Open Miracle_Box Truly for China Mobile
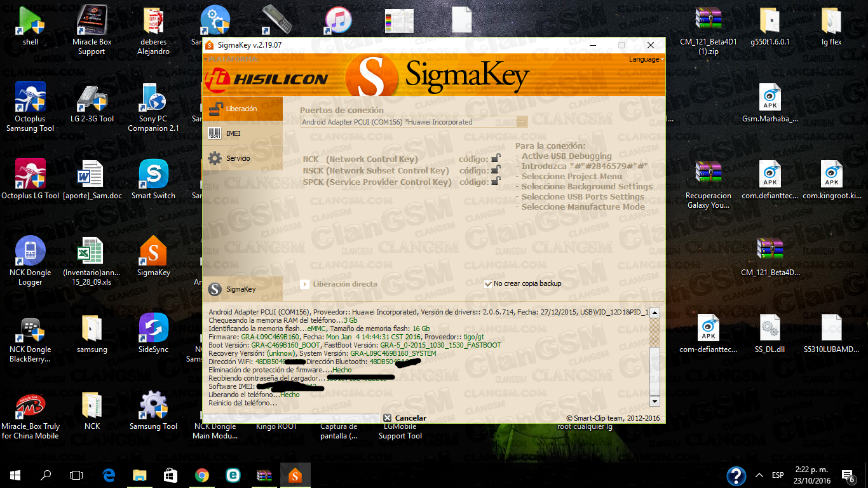The image size is (868, 488). point(31,414)
